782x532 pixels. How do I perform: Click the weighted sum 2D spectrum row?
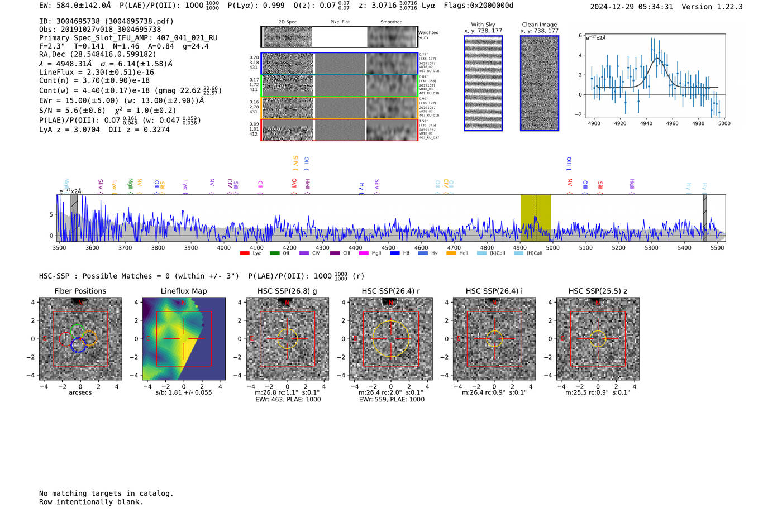point(339,37)
